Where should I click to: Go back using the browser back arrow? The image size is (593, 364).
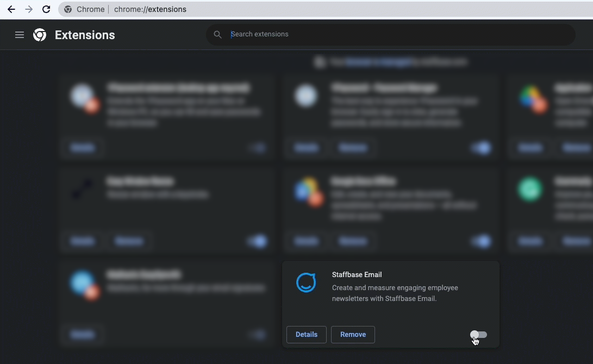coord(11,9)
